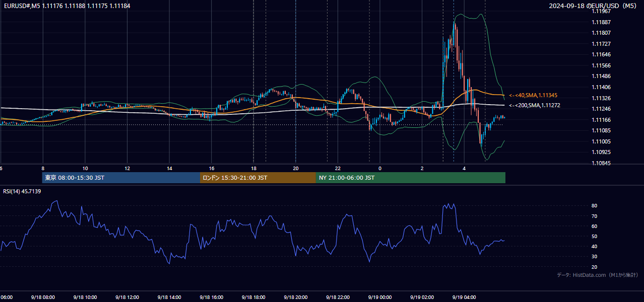
Task: Select the 9/18 08:00 time label
Action: pyautogui.click(x=43, y=297)
